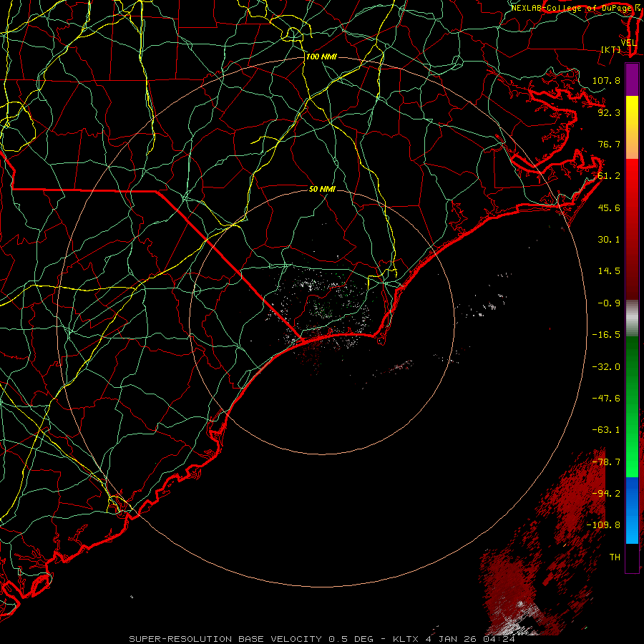The height and width of the screenshot is (644, 644).
Task: Click the 50 NMI range ring label
Action: pos(322,189)
